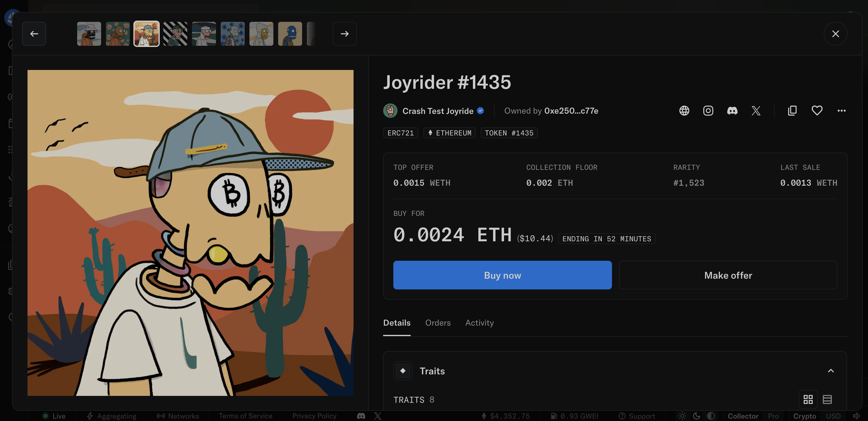The height and width of the screenshot is (421, 868).
Task: Click the copy link icon
Action: pos(792,110)
